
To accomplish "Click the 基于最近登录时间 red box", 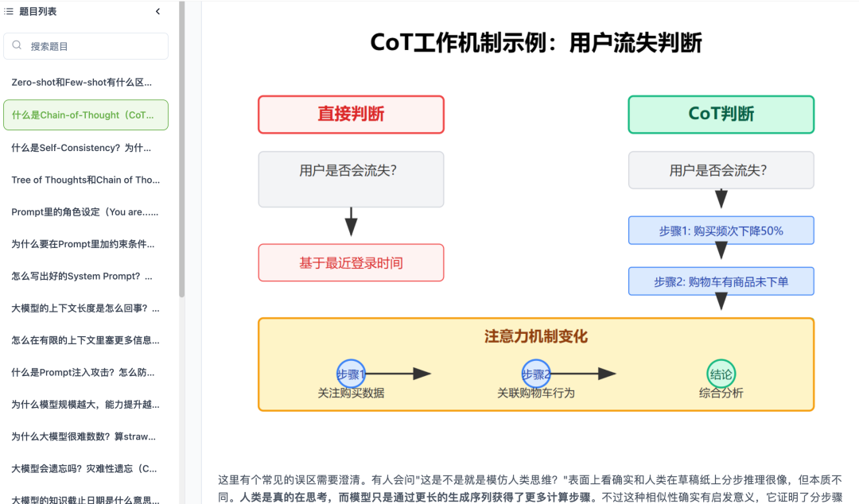I will 351,262.
